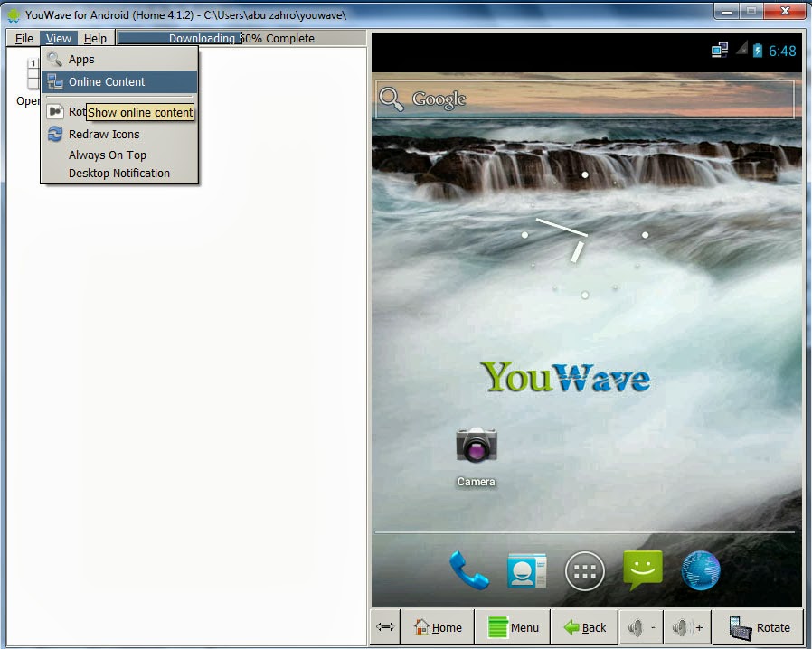The width and height of the screenshot is (812, 649).
Task: Click the Home button
Action: coord(438,627)
